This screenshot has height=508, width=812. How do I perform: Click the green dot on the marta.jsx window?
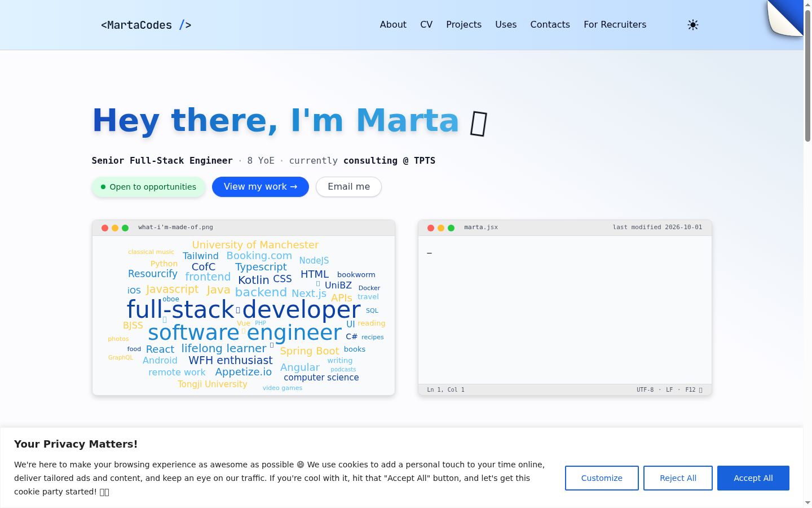point(451,228)
